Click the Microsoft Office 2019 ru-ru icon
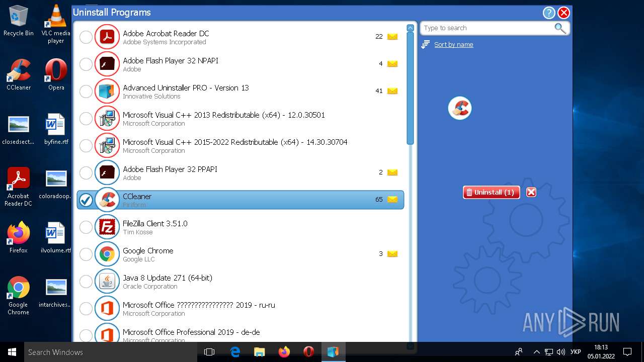Screen dimensions: 644x362 tap(107, 308)
